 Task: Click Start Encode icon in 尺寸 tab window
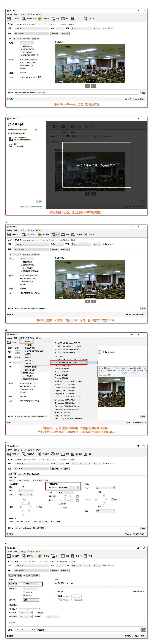point(40,454)
